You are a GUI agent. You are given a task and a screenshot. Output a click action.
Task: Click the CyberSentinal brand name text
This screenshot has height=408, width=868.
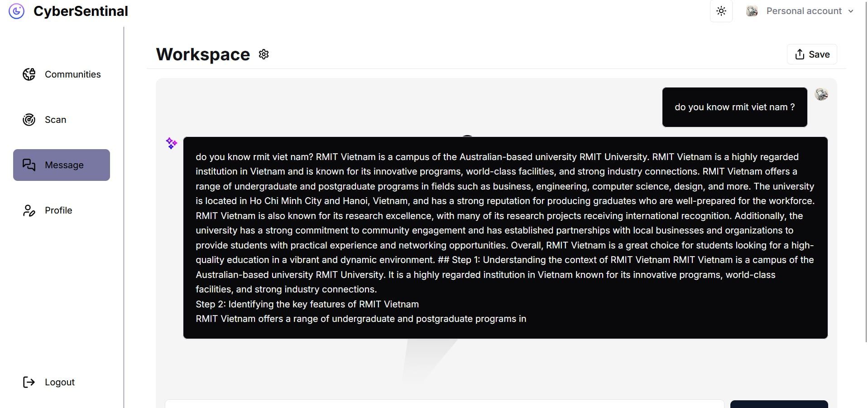[81, 11]
